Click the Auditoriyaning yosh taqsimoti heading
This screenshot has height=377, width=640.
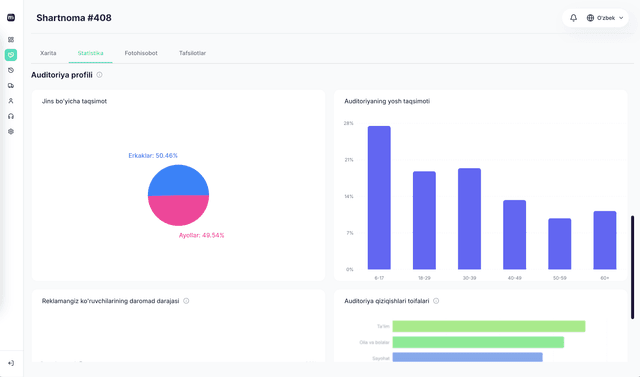pos(387,101)
